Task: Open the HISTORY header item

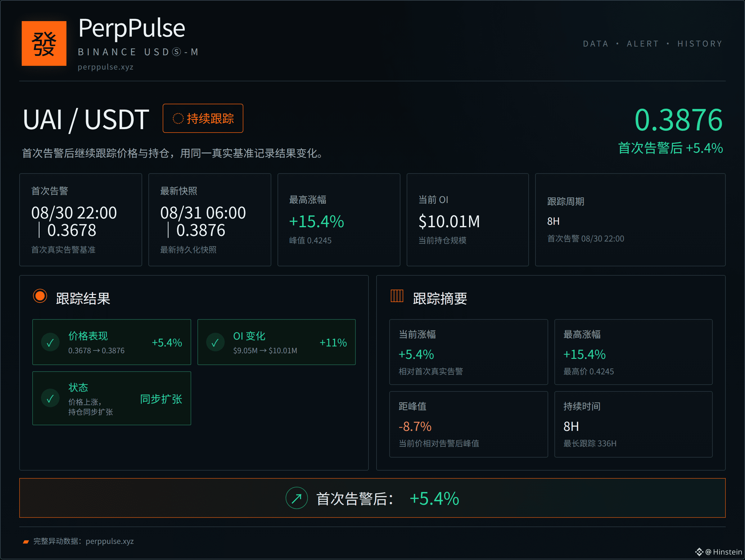Action: coord(700,44)
